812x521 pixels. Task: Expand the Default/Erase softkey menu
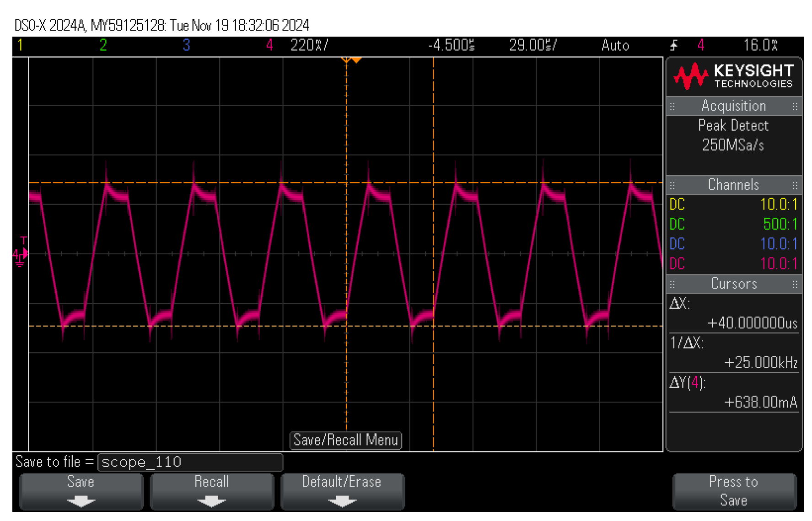pyautogui.click(x=342, y=491)
